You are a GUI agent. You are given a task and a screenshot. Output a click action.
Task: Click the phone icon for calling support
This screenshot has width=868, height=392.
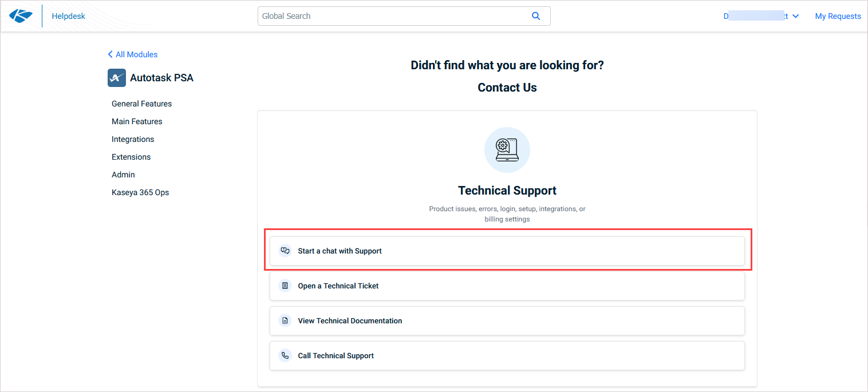coord(285,355)
